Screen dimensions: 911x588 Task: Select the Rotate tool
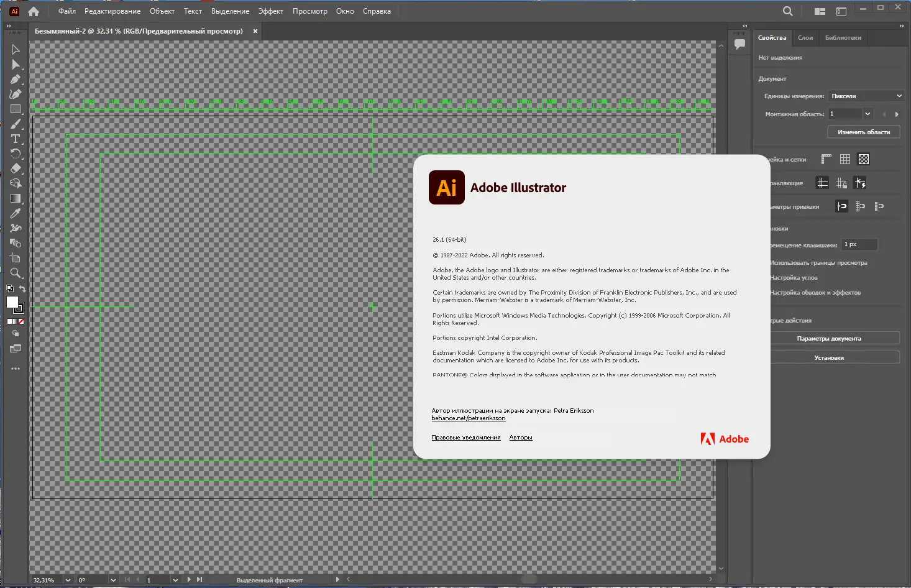16,154
